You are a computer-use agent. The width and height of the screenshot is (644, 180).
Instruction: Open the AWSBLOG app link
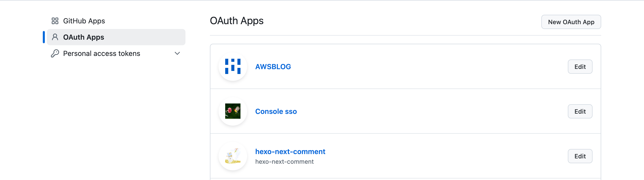pos(273,66)
